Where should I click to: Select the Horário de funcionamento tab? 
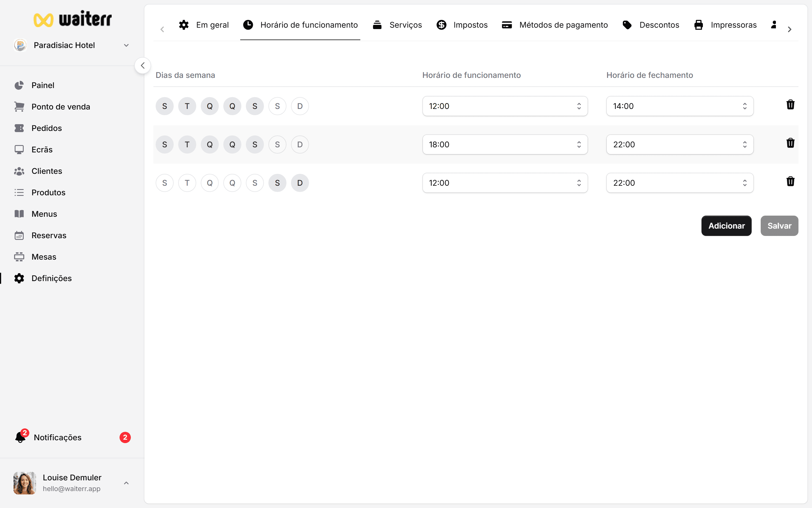[300, 25]
